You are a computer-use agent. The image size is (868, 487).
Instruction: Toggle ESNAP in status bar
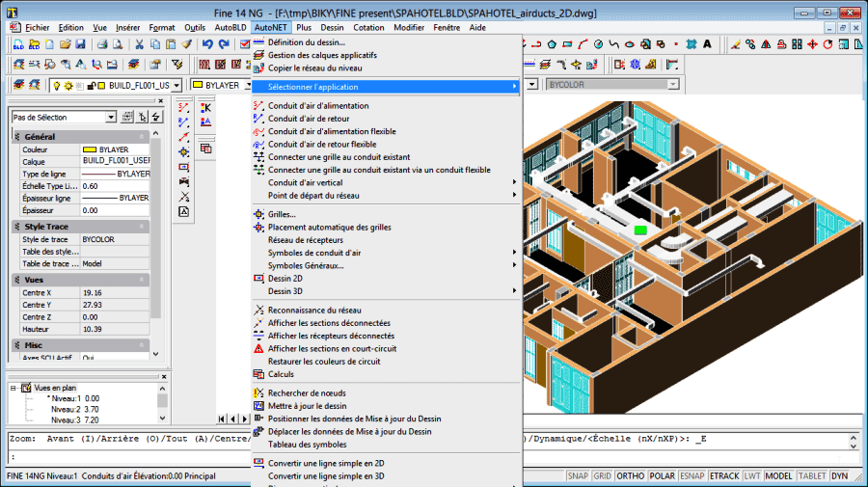(692, 476)
